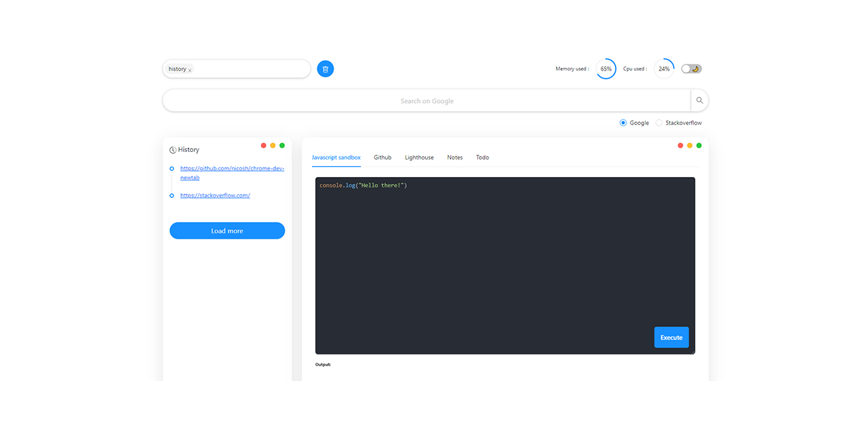The height and width of the screenshot is (434, 868).
Task: Click inside the Search on Google field
Action: [x=427, y=100]
